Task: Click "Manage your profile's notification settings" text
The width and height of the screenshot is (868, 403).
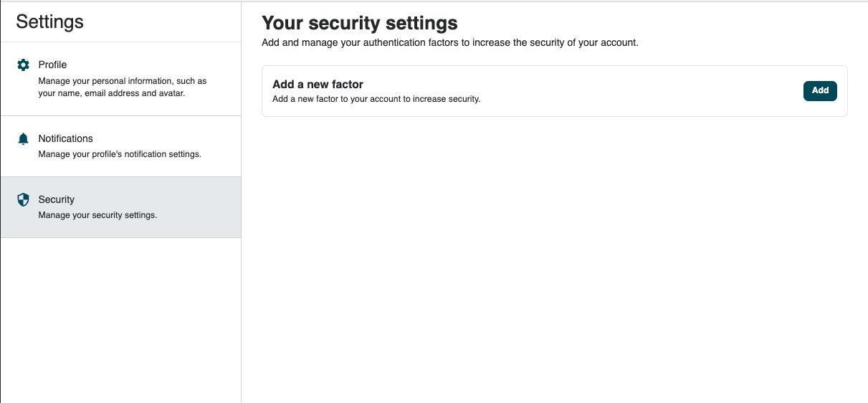Action: point(120,154)
